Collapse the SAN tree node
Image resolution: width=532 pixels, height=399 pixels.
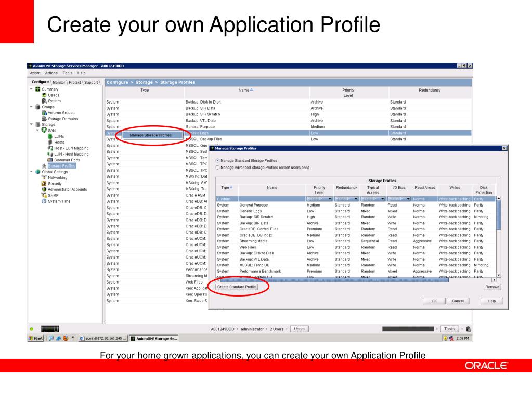[37, 130]
